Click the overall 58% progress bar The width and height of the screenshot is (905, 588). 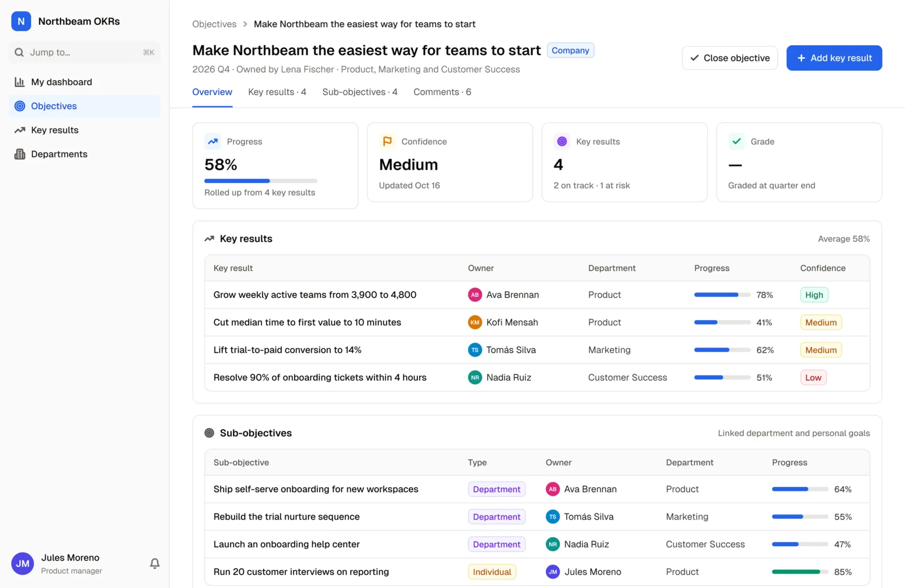(x=261, y=181)
